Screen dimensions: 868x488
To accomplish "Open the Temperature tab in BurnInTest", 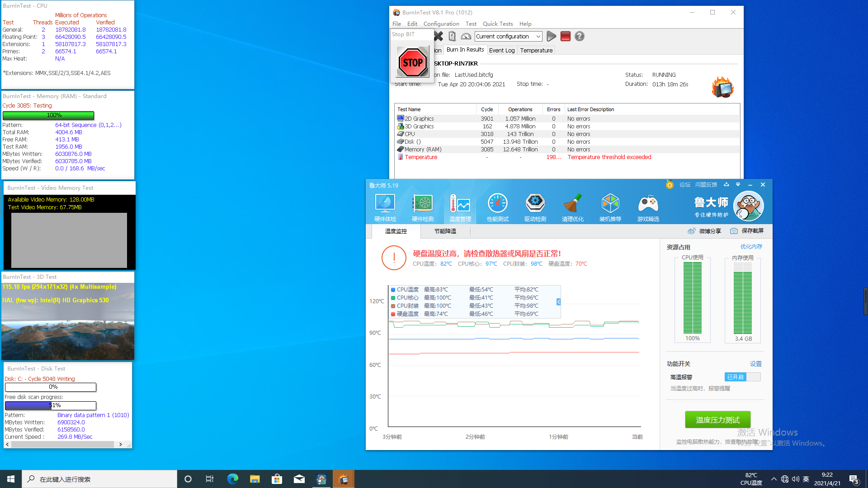I will pyautogui.click(x=535, y=50).
